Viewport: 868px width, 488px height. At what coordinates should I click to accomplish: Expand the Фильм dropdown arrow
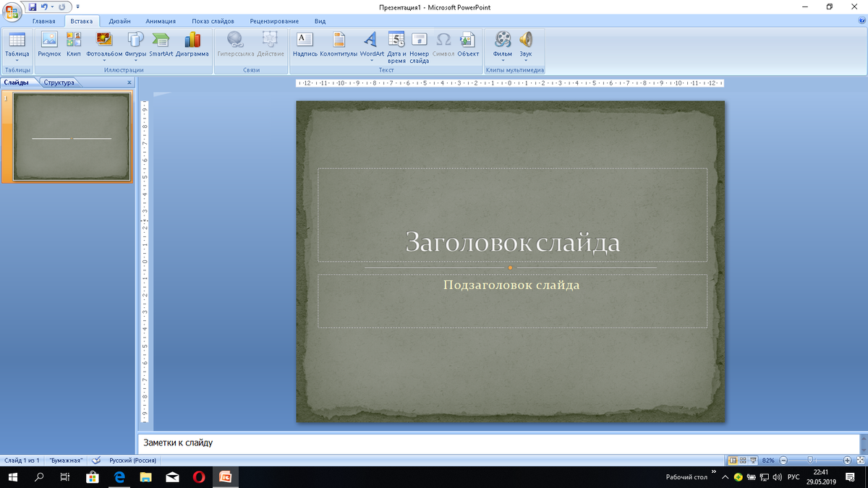click(x=503, y=61)
